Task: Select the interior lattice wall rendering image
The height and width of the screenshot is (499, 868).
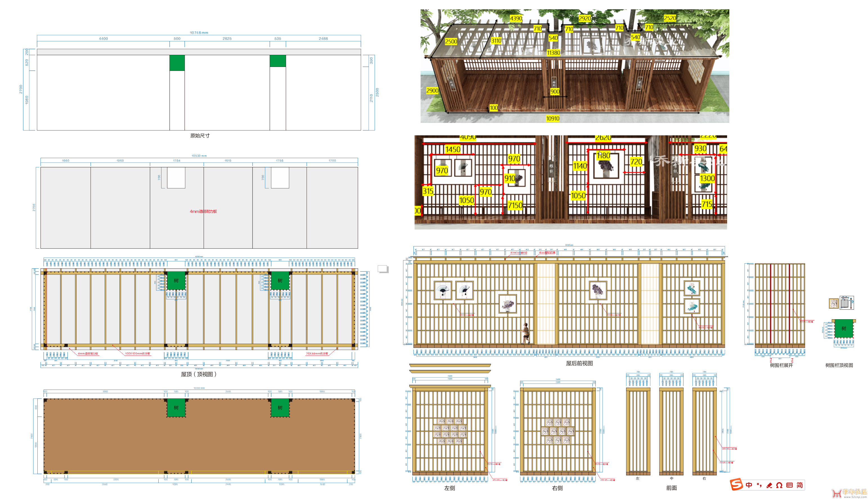Action: point(570,182)
